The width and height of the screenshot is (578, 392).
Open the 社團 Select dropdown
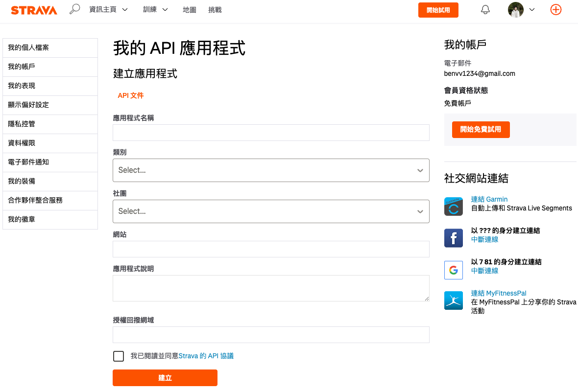pyautogui.click(x=271, y=211)
